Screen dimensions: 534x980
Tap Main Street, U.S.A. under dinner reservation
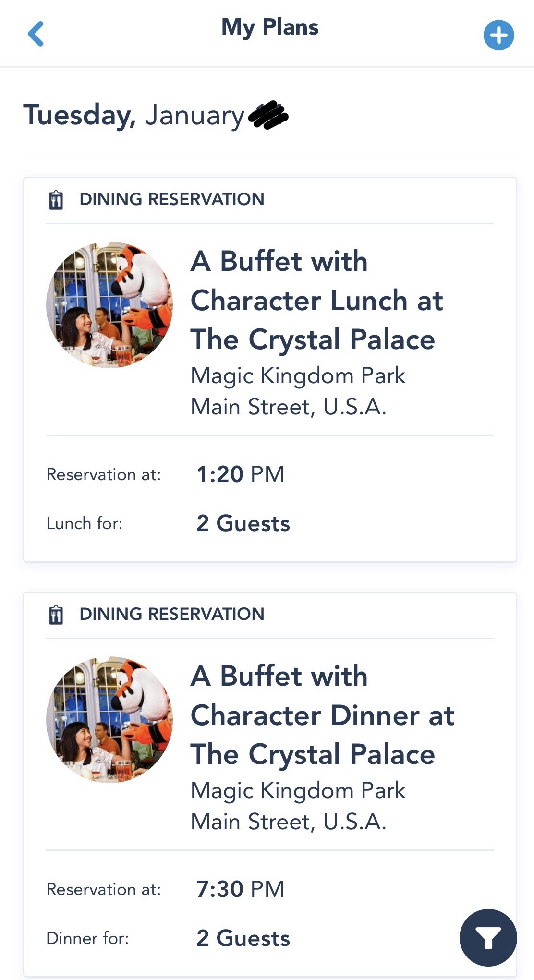(x=288, y=822)
